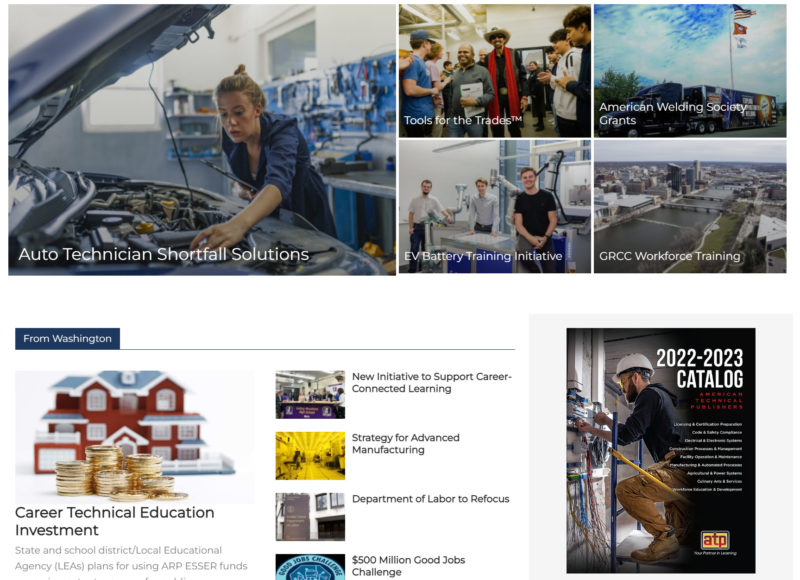Click the Auto Technician Shortfall Solutions headline

164,254
